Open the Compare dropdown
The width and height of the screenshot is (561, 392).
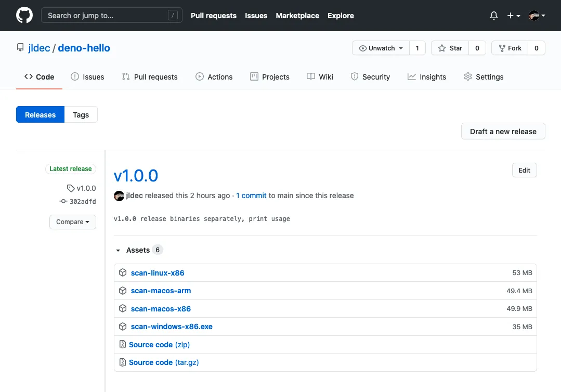(72, 222)
